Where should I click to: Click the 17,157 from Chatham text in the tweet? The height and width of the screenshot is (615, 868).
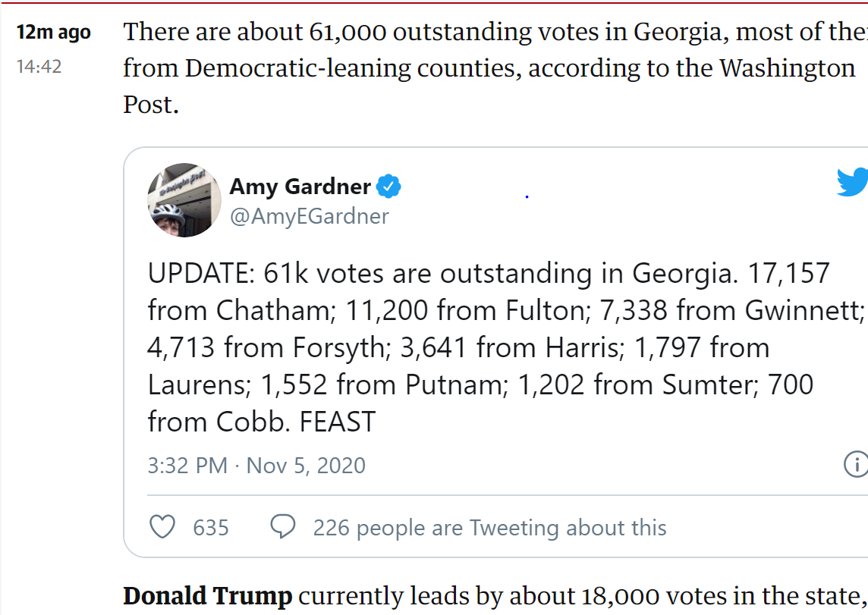coord(789,273)
